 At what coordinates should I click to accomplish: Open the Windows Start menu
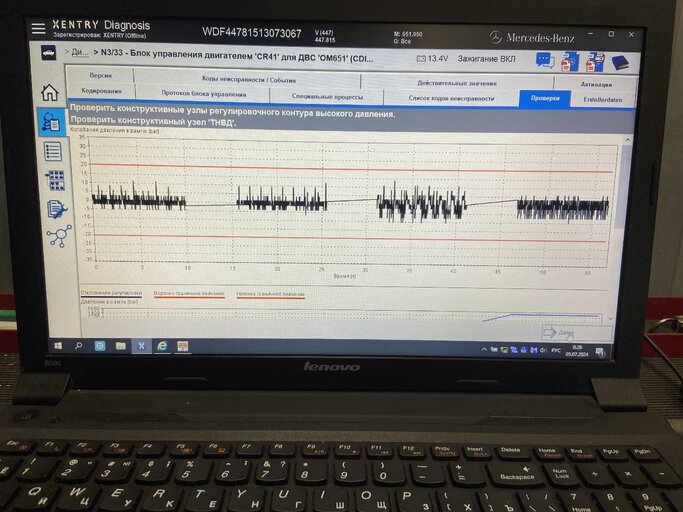coord(57,346)
